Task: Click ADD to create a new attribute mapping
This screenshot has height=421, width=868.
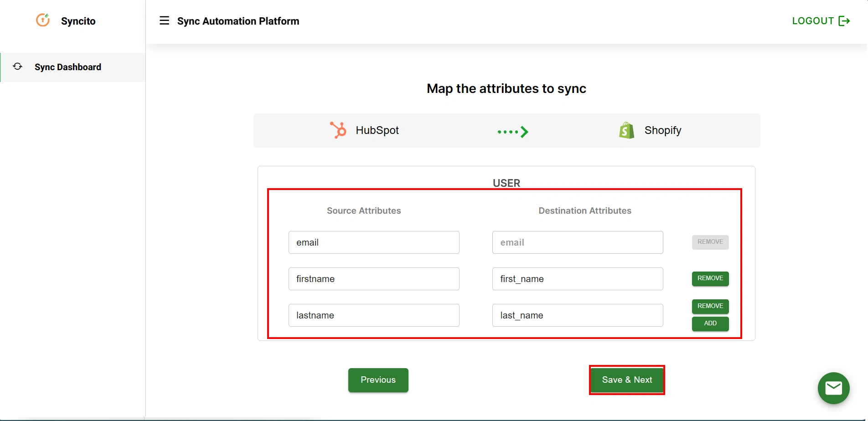Action: [709, 323]
